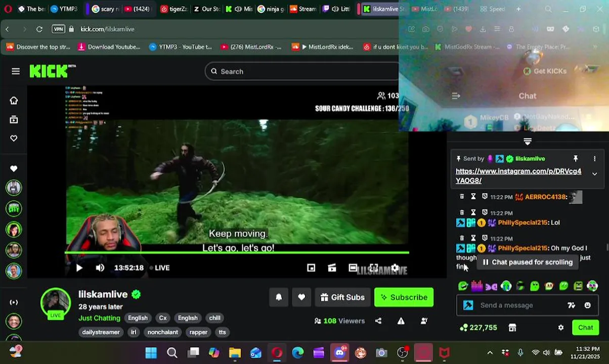Open the text formatting icon in chat input
The width and height of the screenshot is (609, 364).
571,305
